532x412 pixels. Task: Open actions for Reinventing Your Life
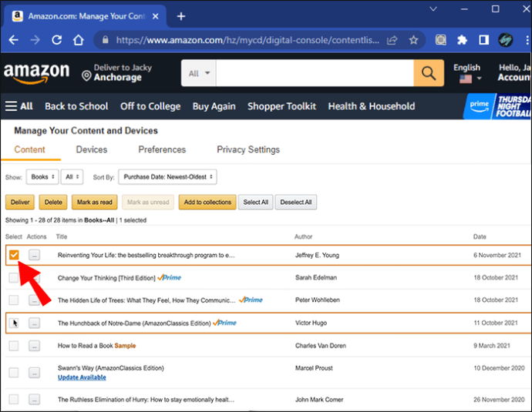(x=34, y=255)
